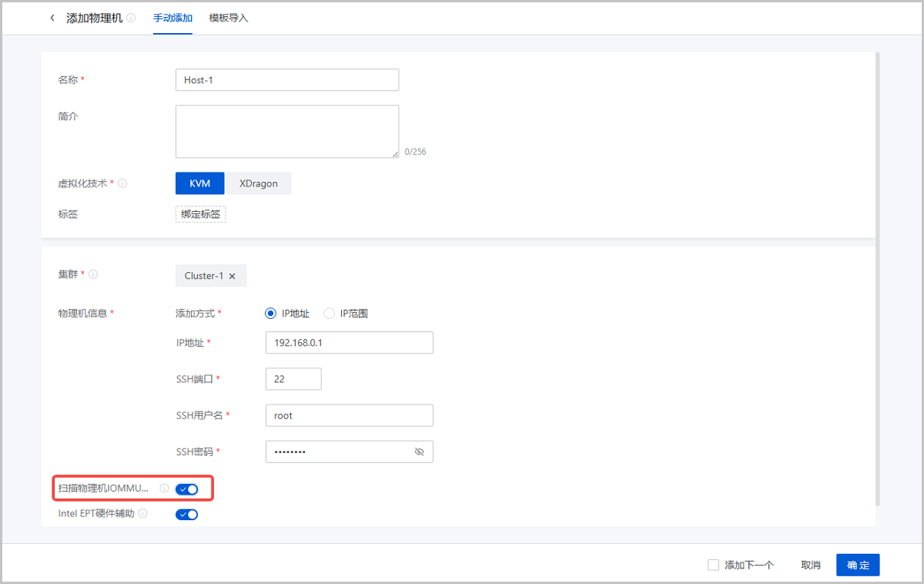The image size is (924, 584).
Task: Switch to the 模板导入 tab
Action: coord(229,17)
